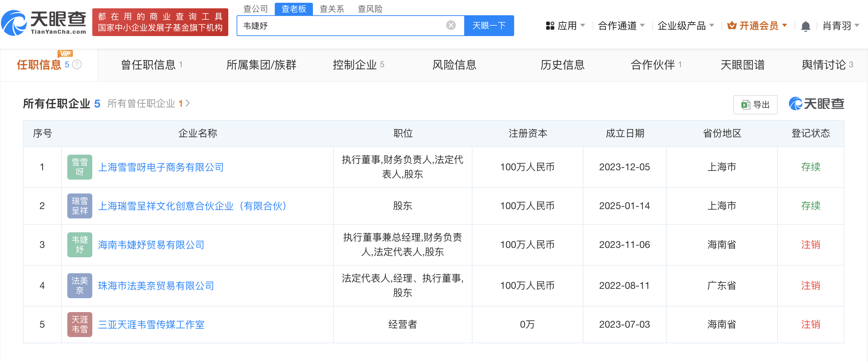Click date 2025-01-14 cell
The height and width of the screenshot is (362, 868).
coord(624,206)
